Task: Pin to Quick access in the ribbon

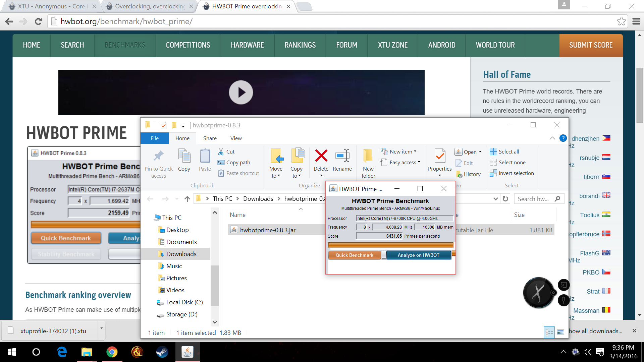Action: pyautogui.click(x=159, y=164)
